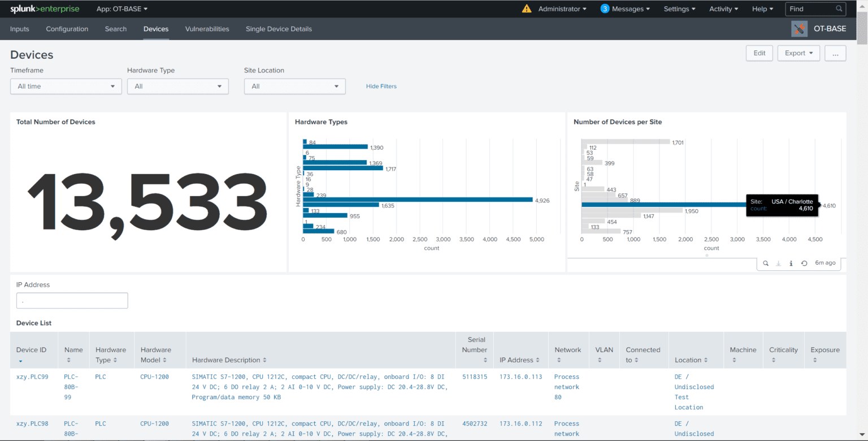
Task: Sort the Hardware Description column
Action: (x=264, y=360)
